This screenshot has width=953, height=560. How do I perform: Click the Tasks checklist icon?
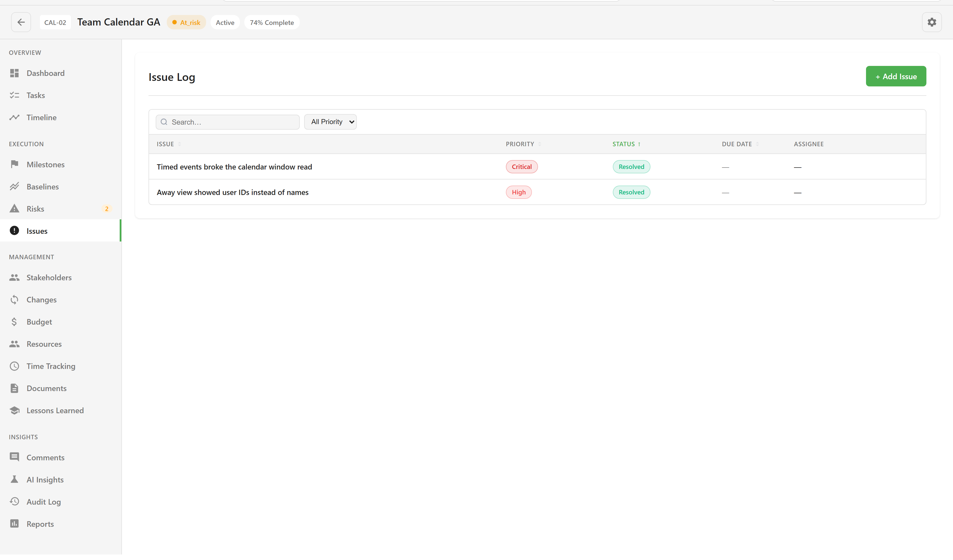tap(14, 96)
